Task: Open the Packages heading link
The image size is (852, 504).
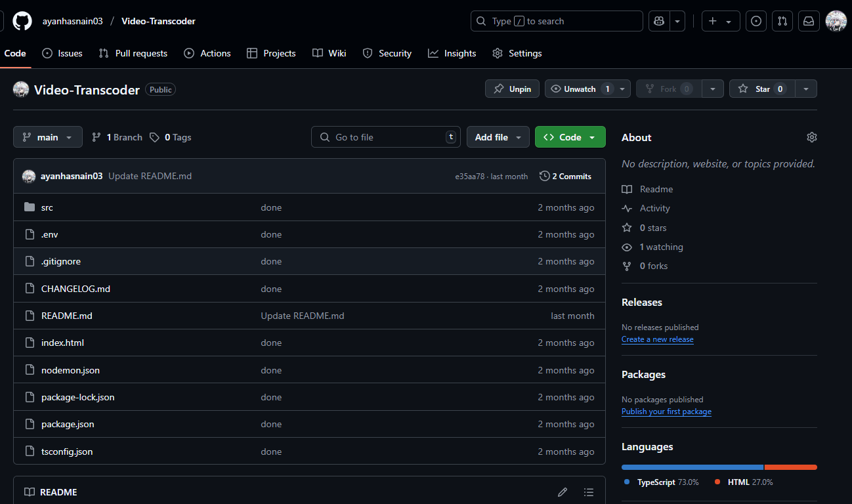Action: click(x=643, y=375)
